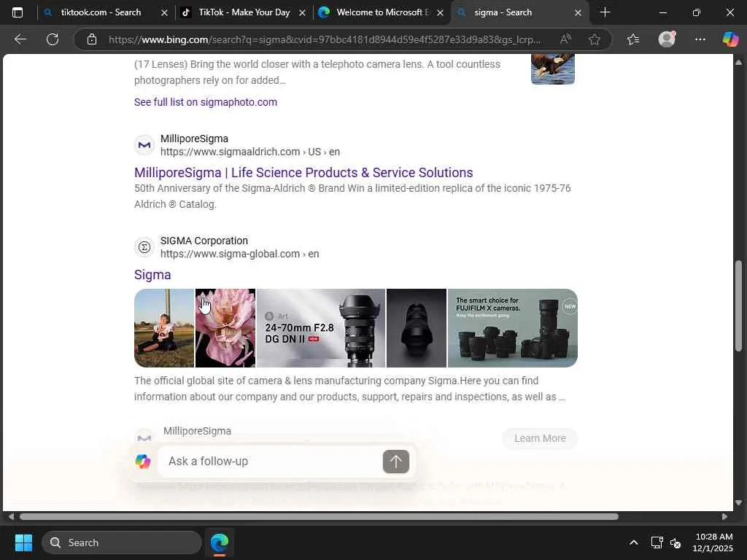
Task: Open the tab actions menu icon
Action: (18, 12)
